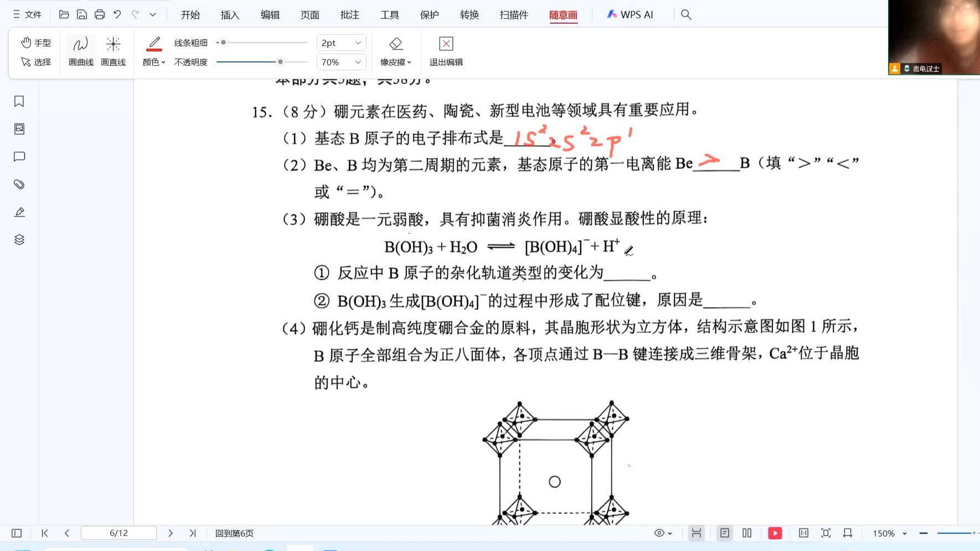Switch to the 随意画 tab
The image size is (980, 551).
(563, 15)
